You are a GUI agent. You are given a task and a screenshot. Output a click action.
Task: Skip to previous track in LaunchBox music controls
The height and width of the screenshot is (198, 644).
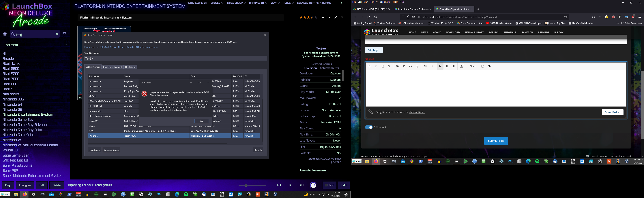(x=279, y=185)
